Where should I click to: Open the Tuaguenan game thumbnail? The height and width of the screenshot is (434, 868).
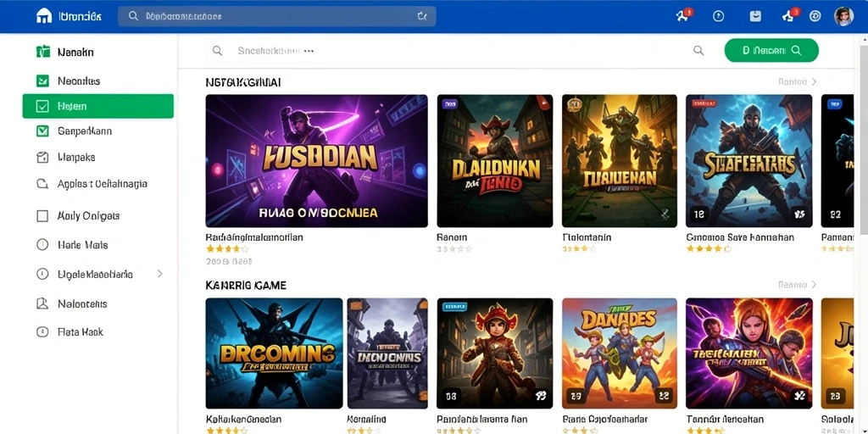tap(620, 160)
